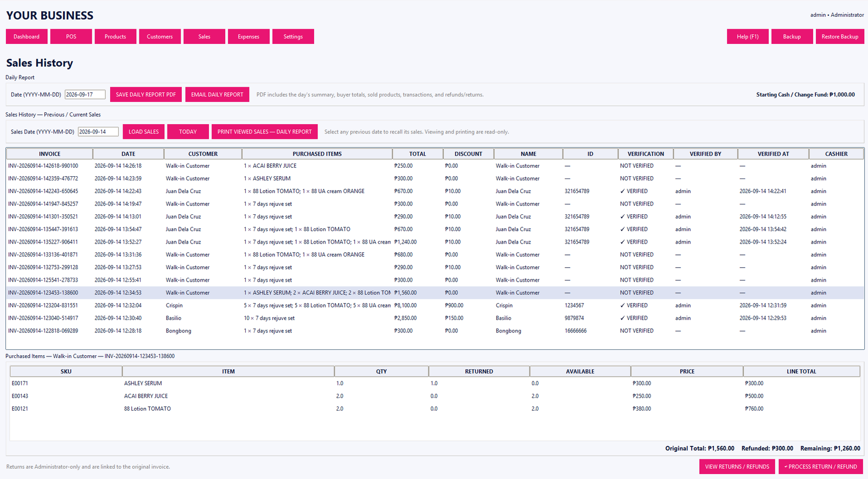Image resolution: width=868 pixels, height=479 pixels.
Task: Open Settings from the navigation bar
Action: click(x=293, y=36)
